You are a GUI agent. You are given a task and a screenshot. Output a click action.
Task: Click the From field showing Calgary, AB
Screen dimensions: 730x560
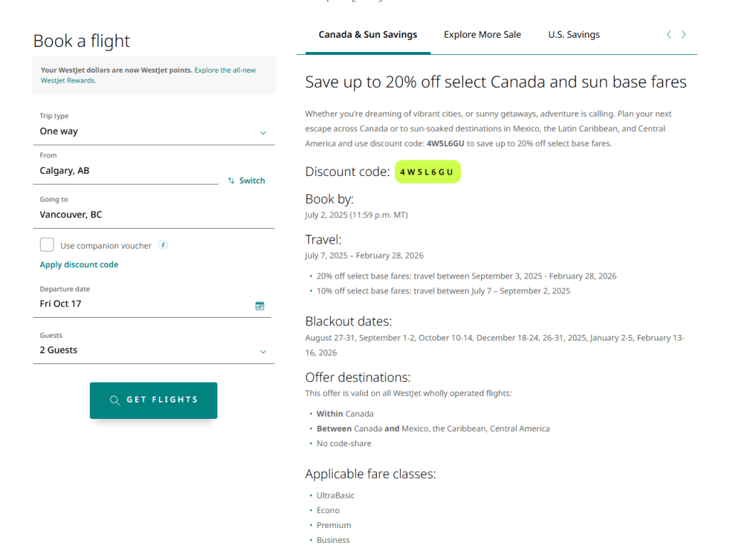pyautogui.click(x=128, y=171)
